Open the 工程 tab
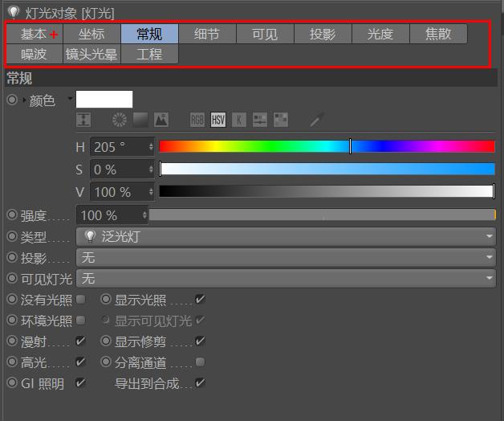The height and width of the screenshot is (421, 504). 149,54
